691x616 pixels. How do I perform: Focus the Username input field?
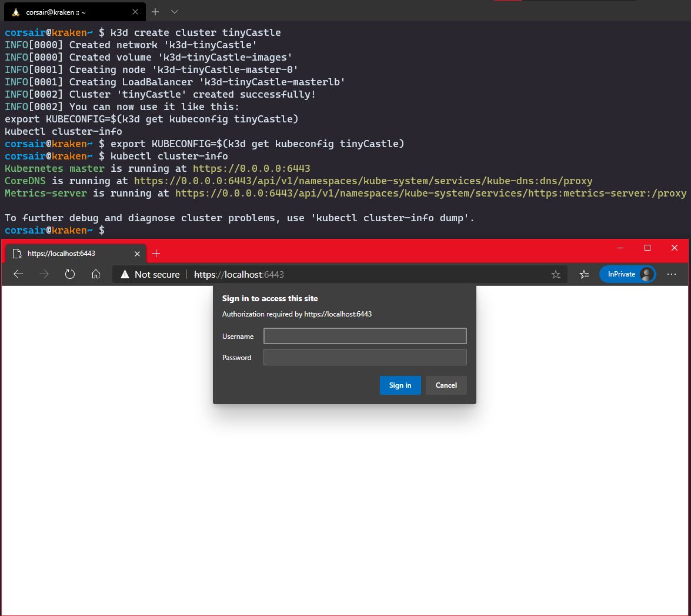(365, 336)
